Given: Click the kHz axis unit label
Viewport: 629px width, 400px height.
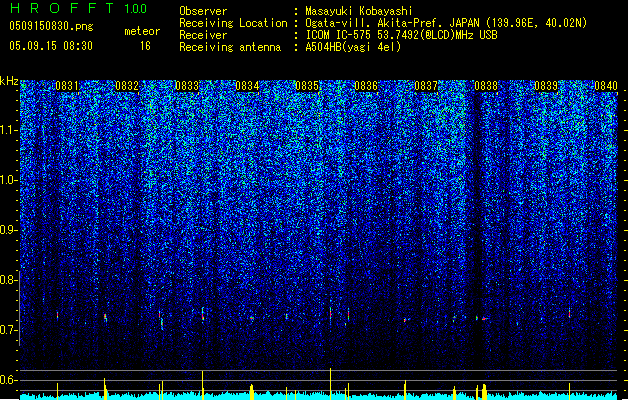Looking at the screenshot, I should coord(9,81).
